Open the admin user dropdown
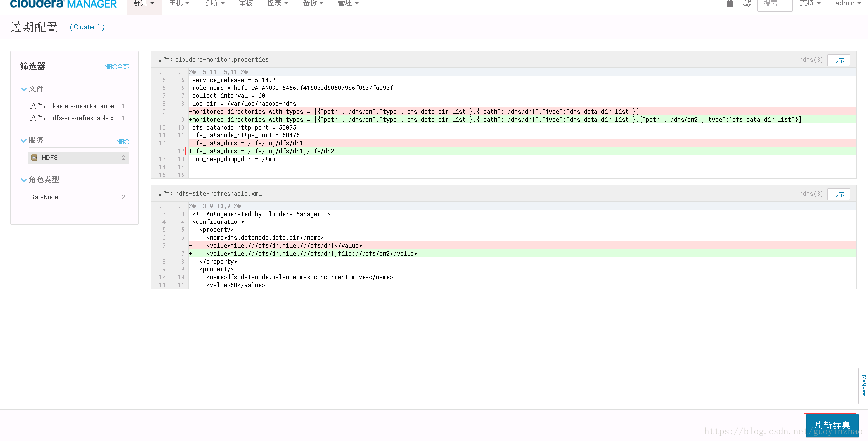868x441 pixels. click(x=848, y=3)
